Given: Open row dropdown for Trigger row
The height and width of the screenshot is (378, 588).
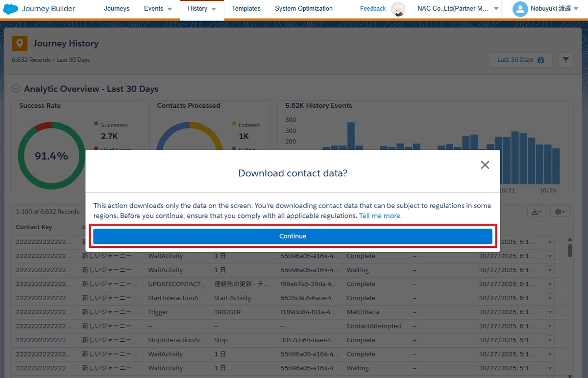Looking at the screenshot, I should coord(549,312).
